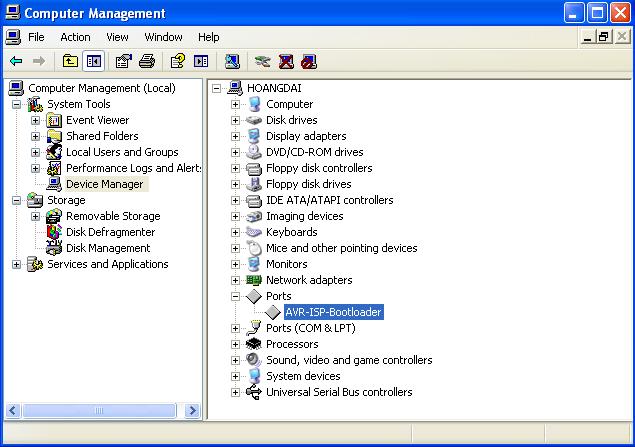Click the Show/Hide Action Pane toolbar icon
The height and width of the screenshot is (447, 635).
coord(201,61)
